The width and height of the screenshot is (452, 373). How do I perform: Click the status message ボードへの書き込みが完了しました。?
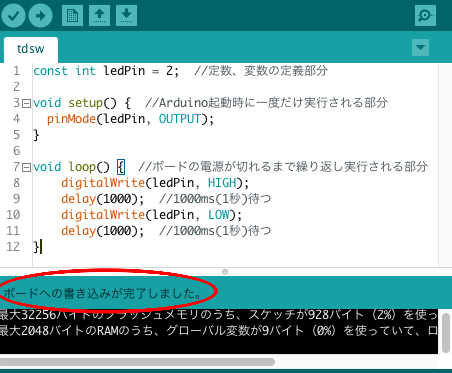point(103,293)
